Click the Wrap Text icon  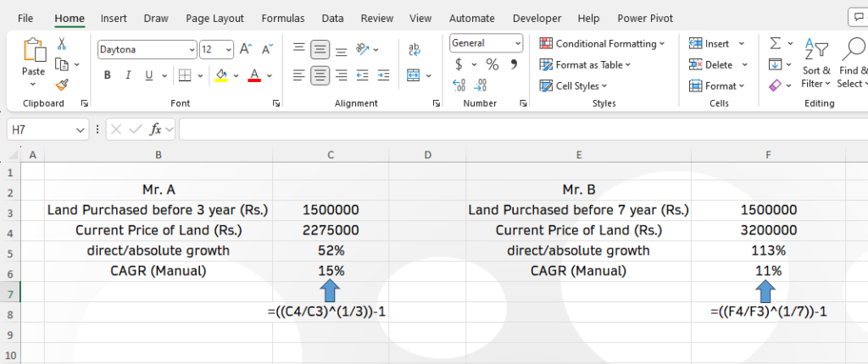click(x=414, y=50)
